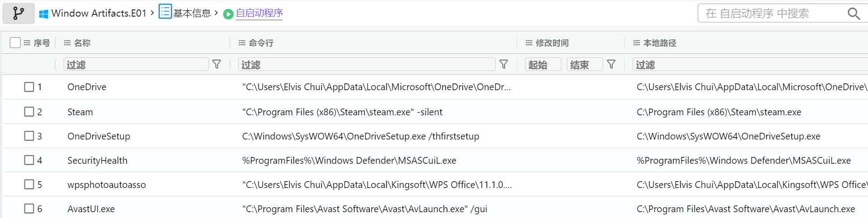Click the command line filter funnel icon
The image size is (868, 218).
(504, 65)
